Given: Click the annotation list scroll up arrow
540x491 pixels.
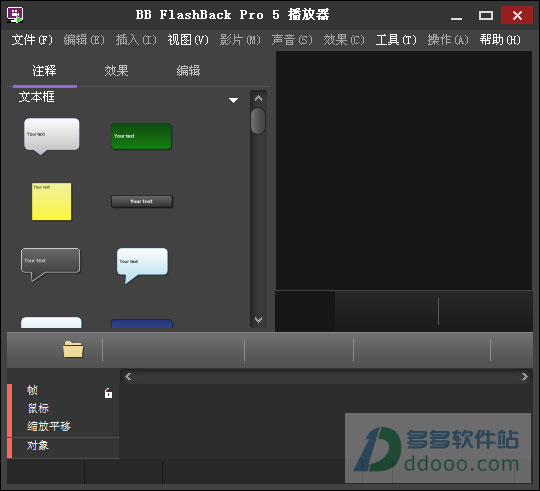Looking at the screenshot, I should 258,98.
